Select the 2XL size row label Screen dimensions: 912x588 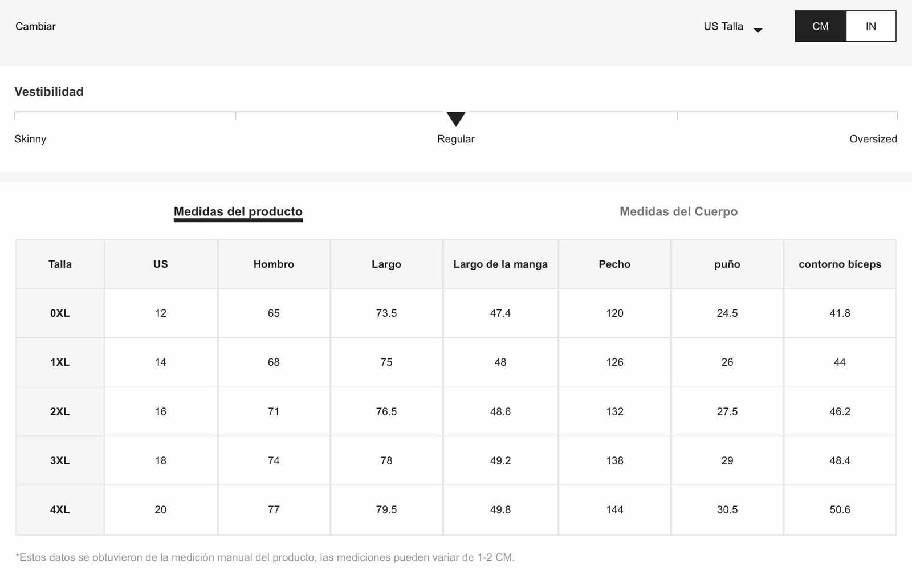60,411
